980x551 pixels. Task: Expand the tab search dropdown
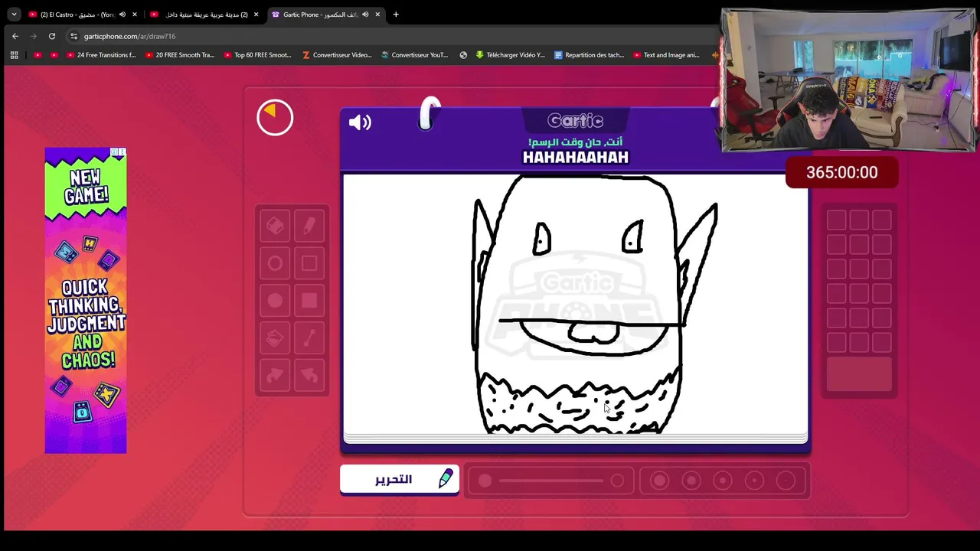14,14
